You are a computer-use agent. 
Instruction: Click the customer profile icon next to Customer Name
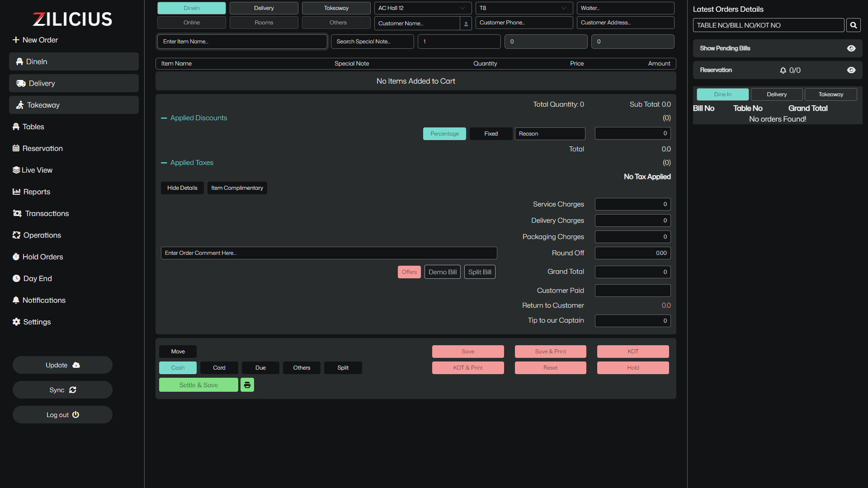tap(466, 23)
